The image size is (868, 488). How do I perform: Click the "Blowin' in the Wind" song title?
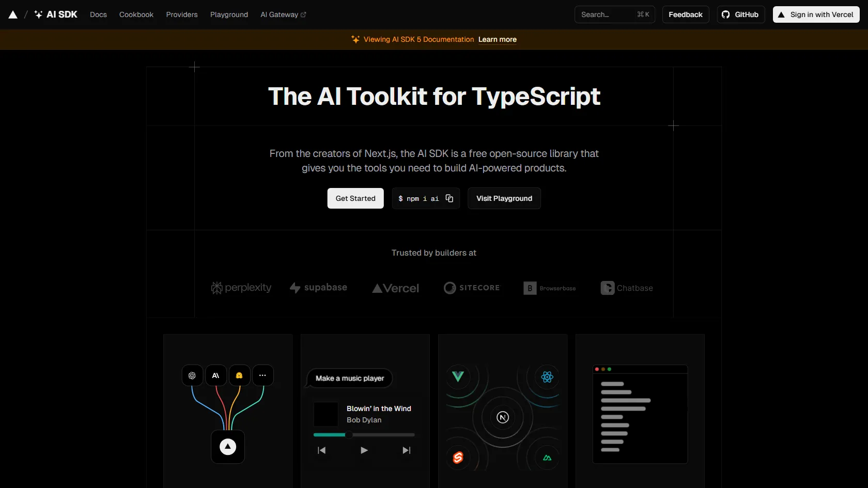pyautogui.click(x=379, y=408)
